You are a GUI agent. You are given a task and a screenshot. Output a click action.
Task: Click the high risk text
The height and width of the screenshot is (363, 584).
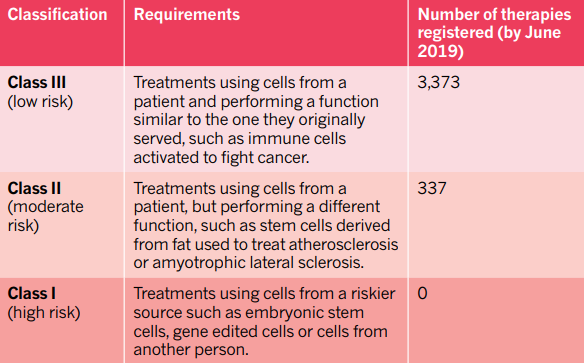pos(44,313)
